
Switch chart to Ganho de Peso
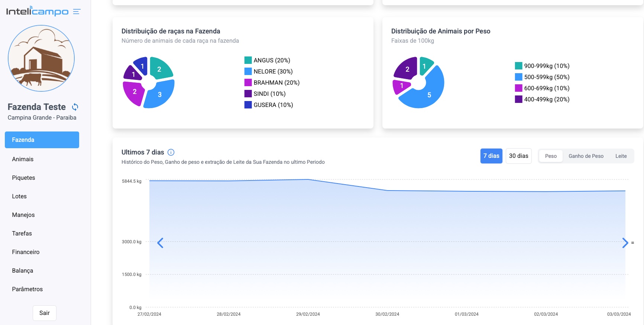coord(586,156)
